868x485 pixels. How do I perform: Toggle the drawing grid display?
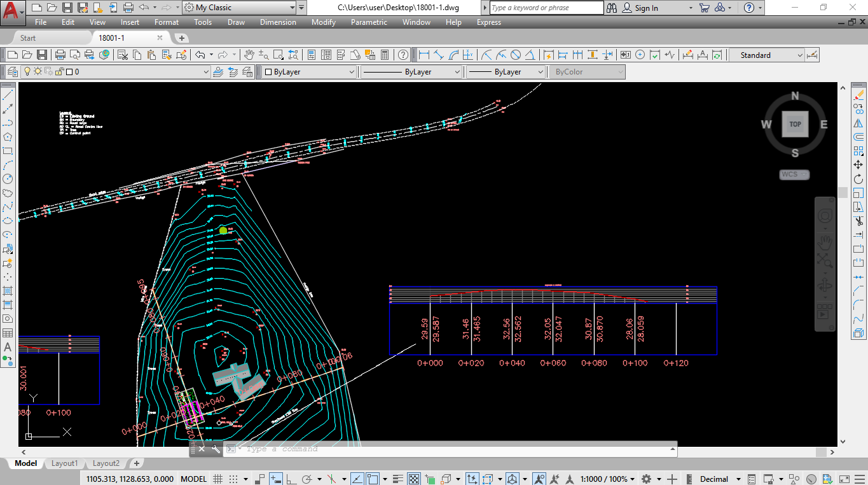click(218, 479)
